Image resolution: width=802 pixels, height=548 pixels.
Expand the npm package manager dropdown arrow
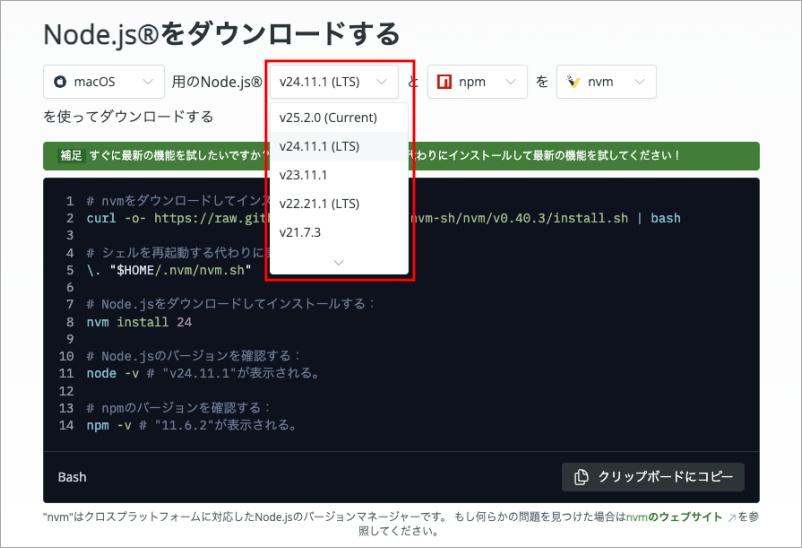[511, 82]
